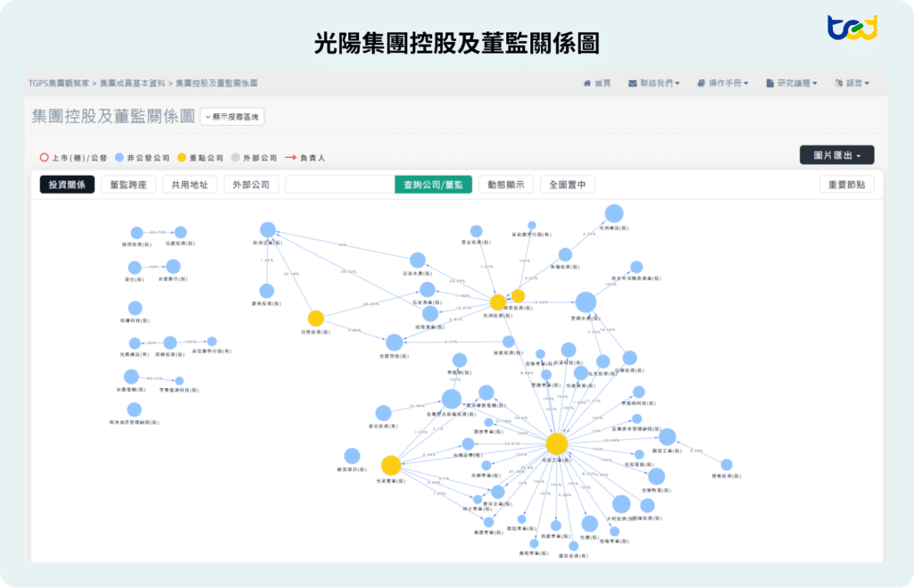Select the yellow 光星實業(股) node
The image size is (914, 588).
click(391, 465)
